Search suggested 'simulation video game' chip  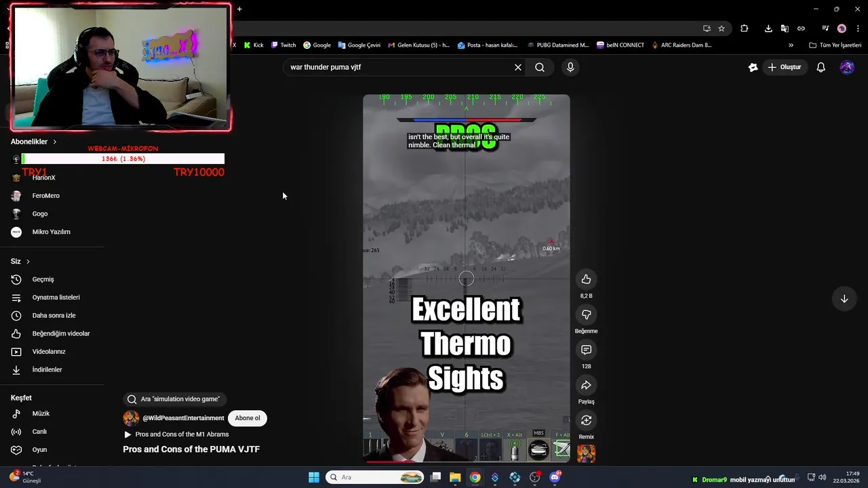[175, 399]
